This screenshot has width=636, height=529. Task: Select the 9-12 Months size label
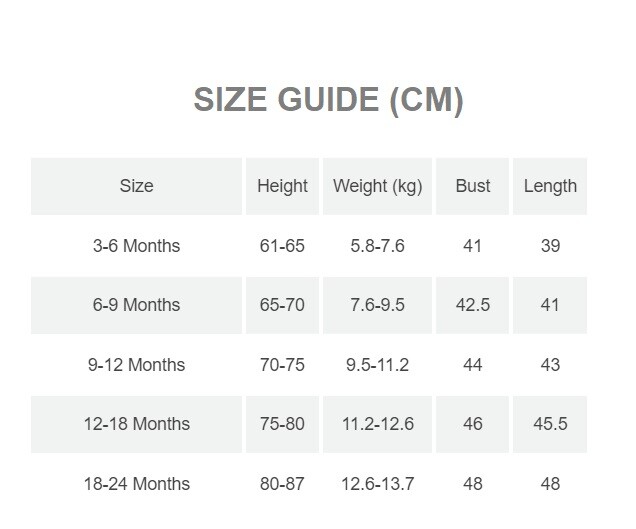coord(136,365)
